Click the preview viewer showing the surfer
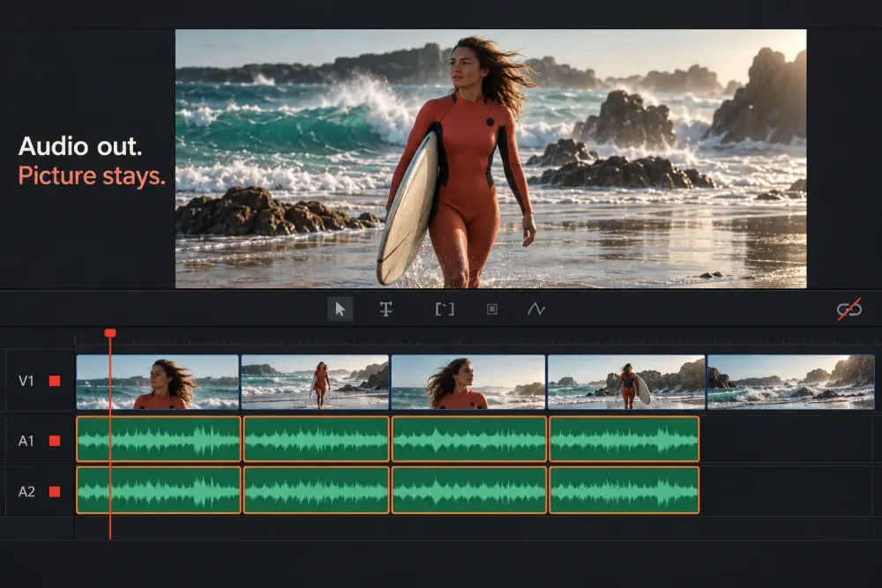This screenshot has height=588, width=882. pos(491,159)
